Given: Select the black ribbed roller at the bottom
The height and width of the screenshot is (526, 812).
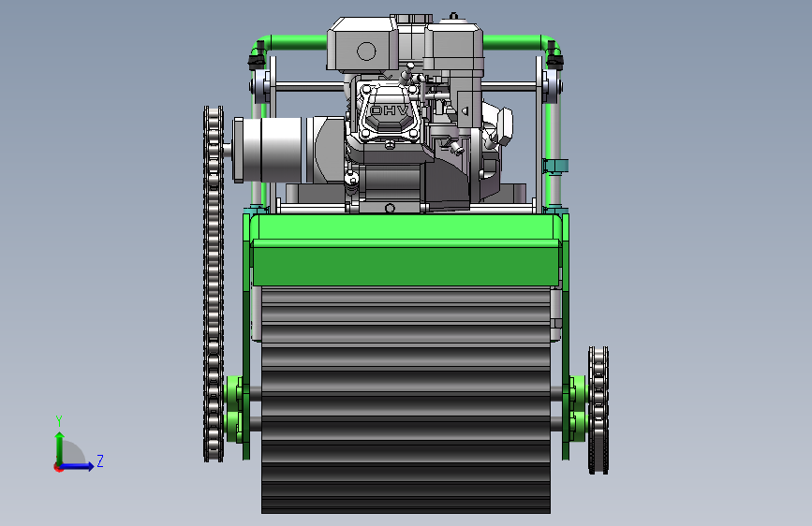Looking at the screenshot, I should point(406,400).
